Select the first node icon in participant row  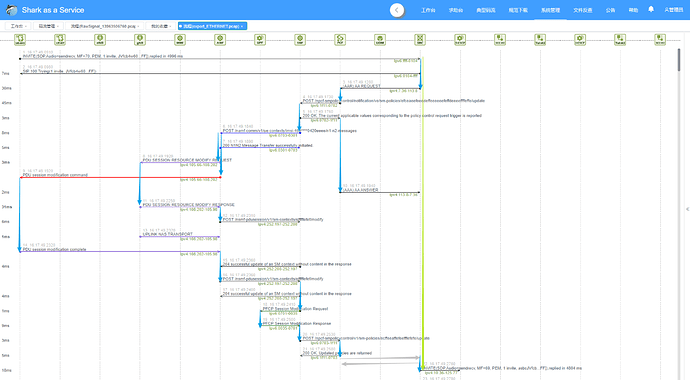click(20, 40)
